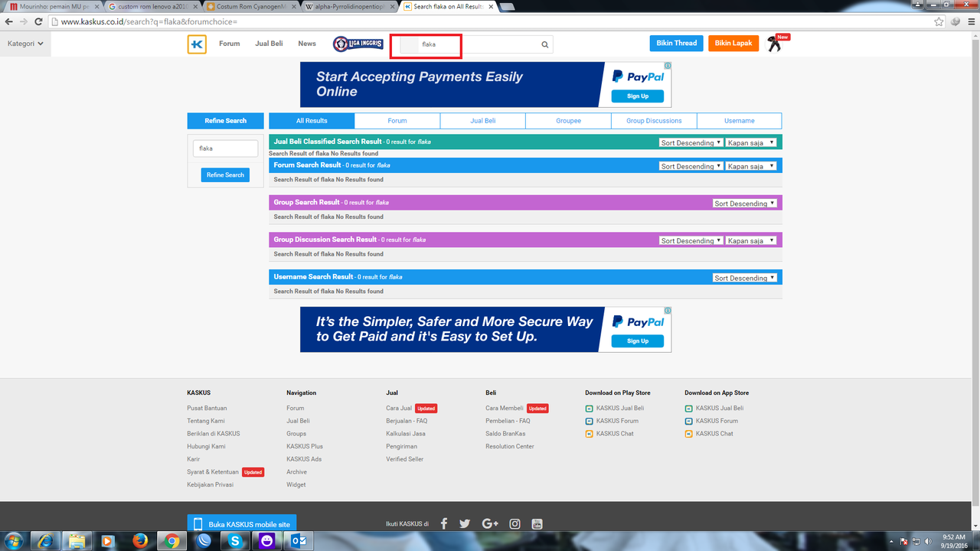Click Buka KASKUS mobile site button
The width and height of the screenshot is (980, 551).
241,524
